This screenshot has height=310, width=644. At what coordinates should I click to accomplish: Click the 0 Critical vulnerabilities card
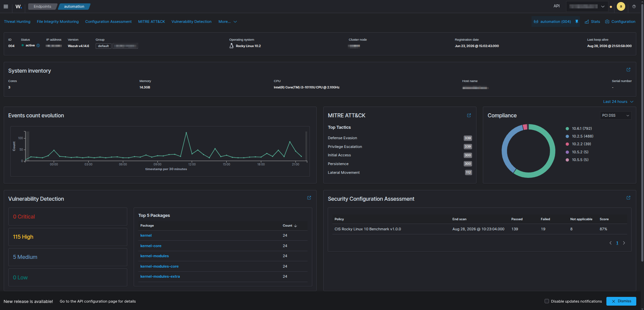[x=68, y=217]
